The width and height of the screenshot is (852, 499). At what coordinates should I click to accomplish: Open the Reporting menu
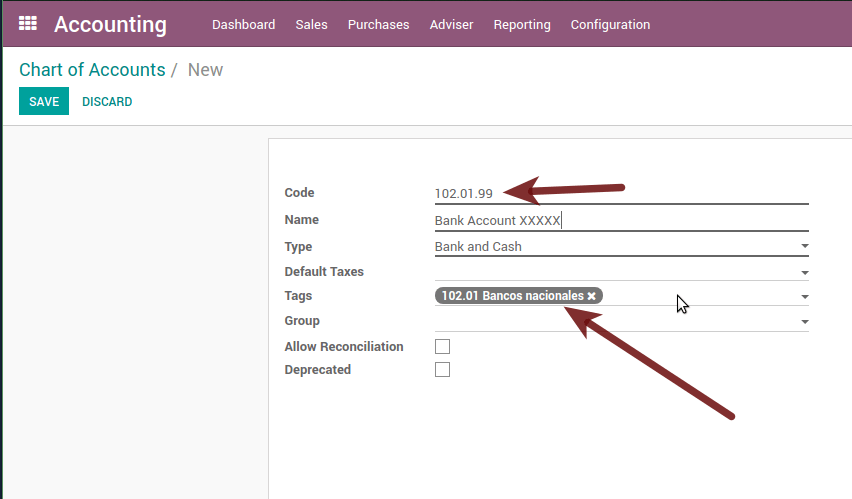click(x=522, y=25)
